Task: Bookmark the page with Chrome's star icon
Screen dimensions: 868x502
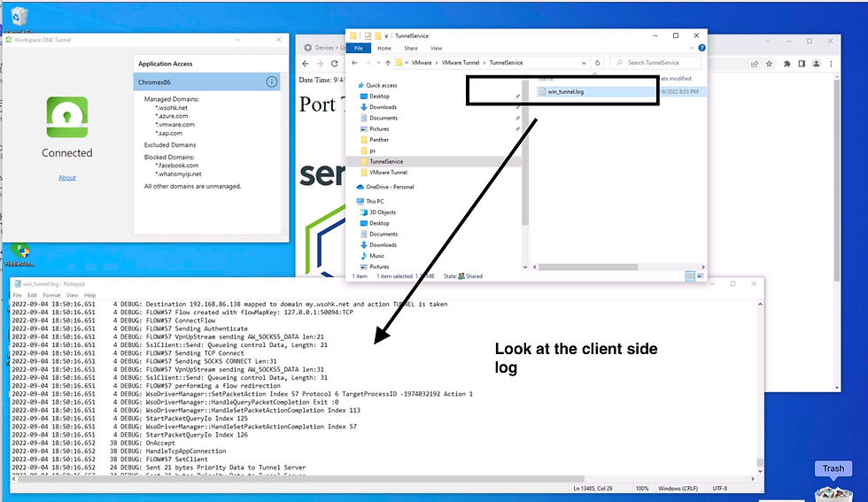Action: click(x=769, y=64)
